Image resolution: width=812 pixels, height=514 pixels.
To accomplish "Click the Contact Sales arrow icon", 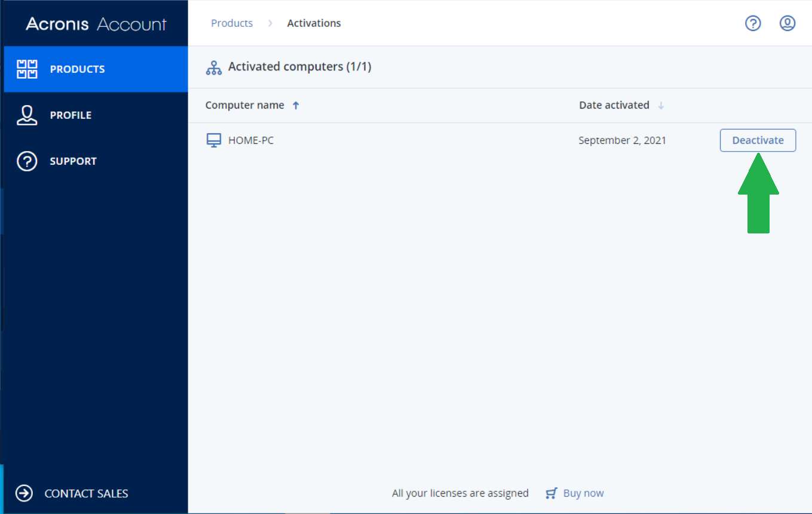I will click(24, 493).
